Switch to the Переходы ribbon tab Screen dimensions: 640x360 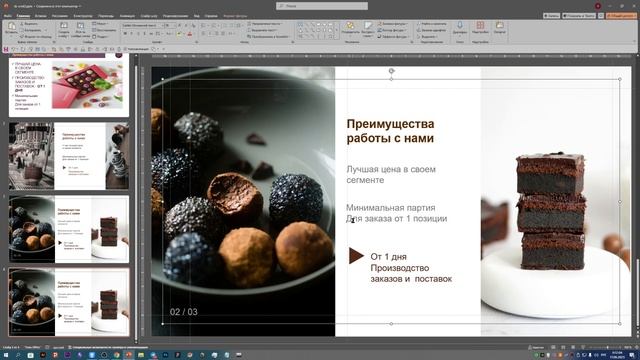click(106, 16)
